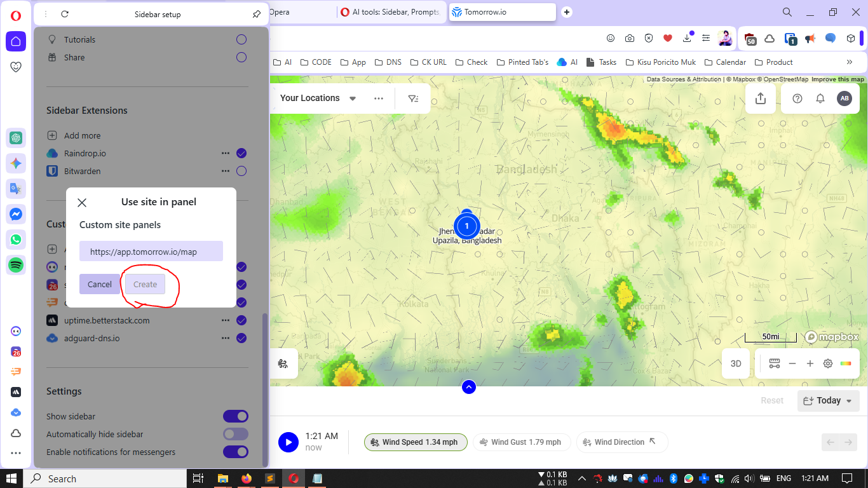Open the Calendar bookmarks folder
The height and width of the screenshot is (488, 868).
pyautogui.click(x=724, y=62)
